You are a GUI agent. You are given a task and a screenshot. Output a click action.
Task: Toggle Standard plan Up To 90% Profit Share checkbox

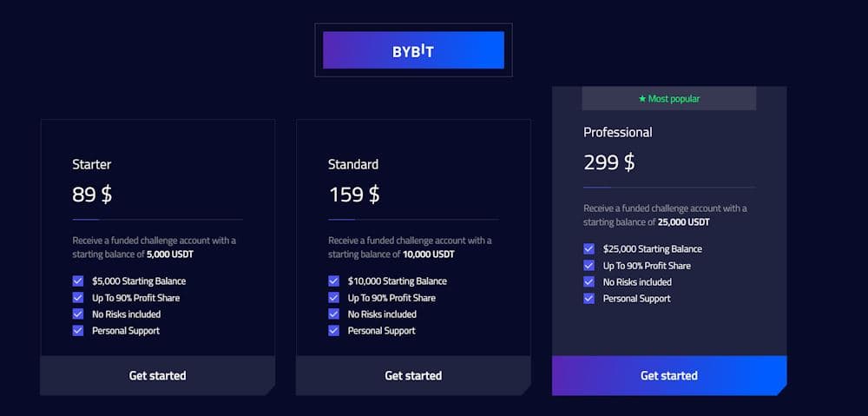(x=334, y=298)
